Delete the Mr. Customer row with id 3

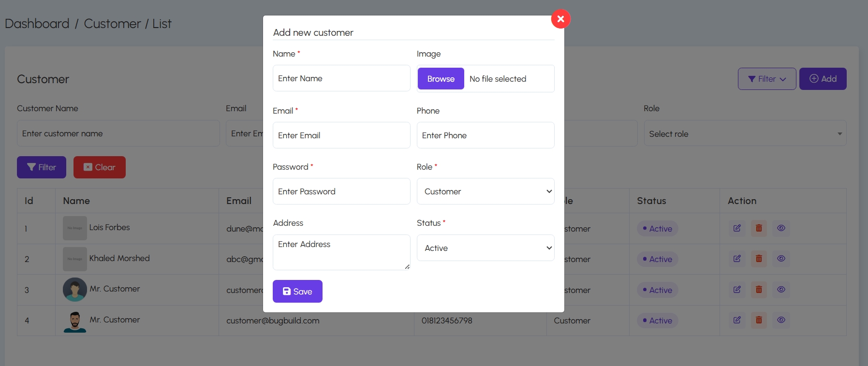coord(759,290)
